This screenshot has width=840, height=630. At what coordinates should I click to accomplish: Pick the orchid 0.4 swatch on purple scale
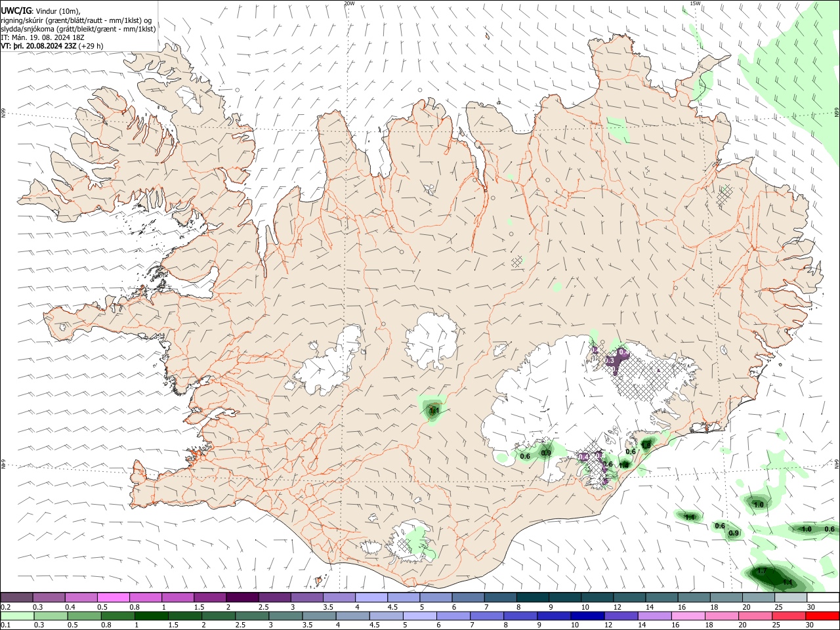pyautogui.click(x=81, y=597)
